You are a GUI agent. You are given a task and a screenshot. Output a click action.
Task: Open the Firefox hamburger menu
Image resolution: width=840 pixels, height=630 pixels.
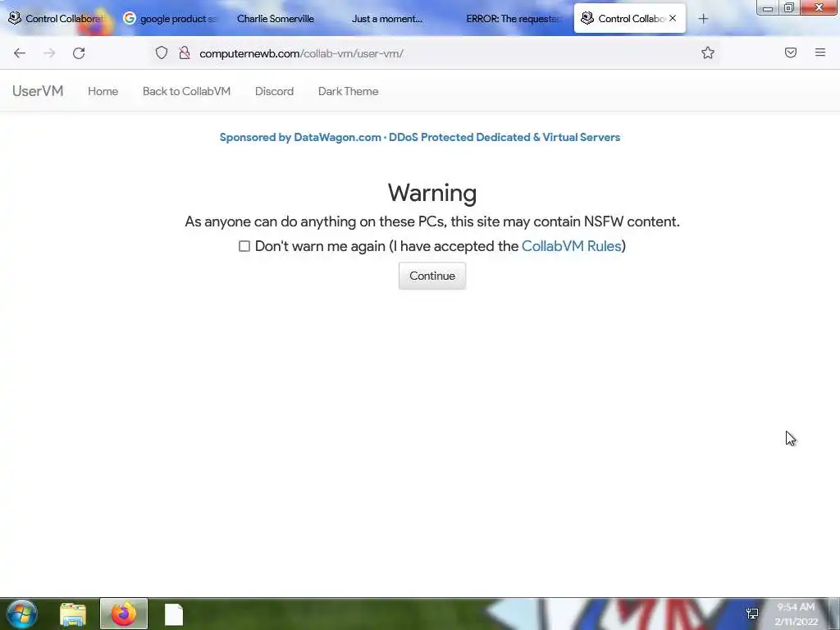coord(820,52)
